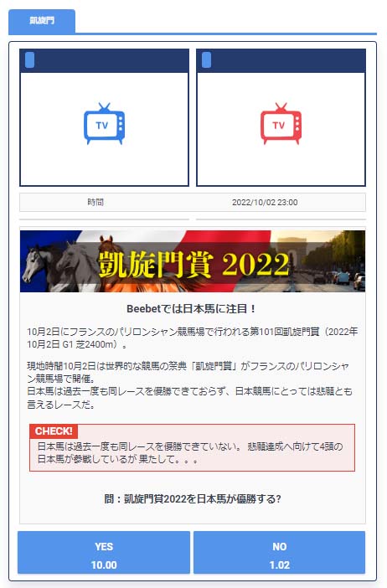Select the 凱旋門 tab

tap(42, 21)
